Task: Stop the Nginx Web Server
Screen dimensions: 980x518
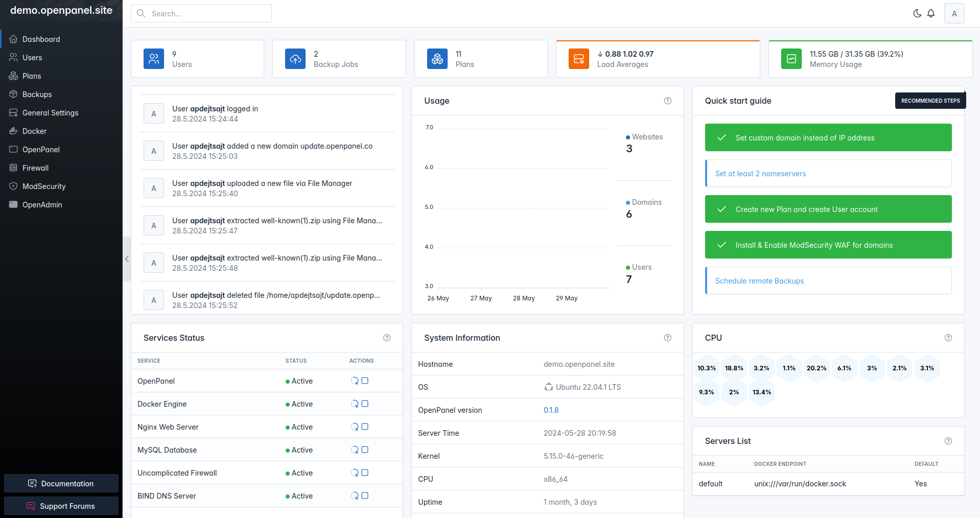Action: (x=365, y=427)
